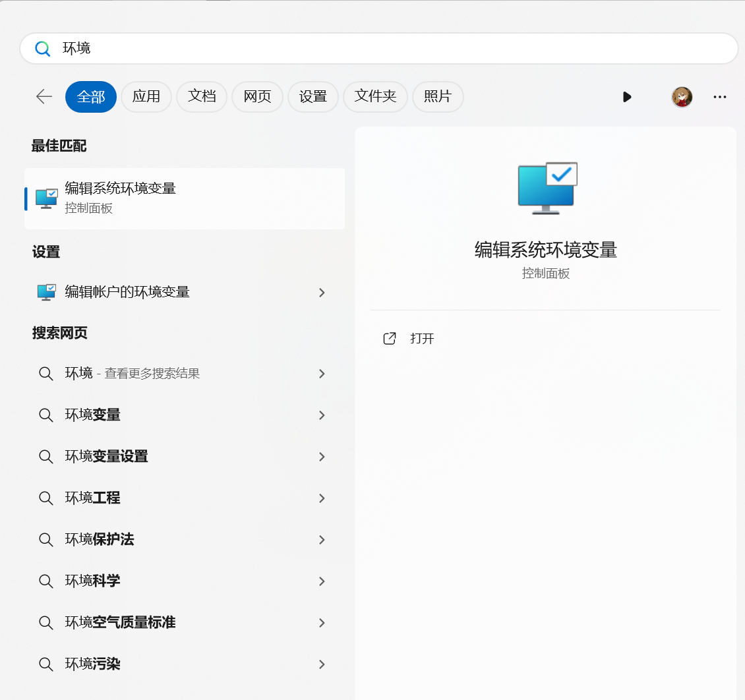The width and height of the screenshot is (745, 700).
Task: Select the 环境工程 web suggestion
Action: pos(185,498)
